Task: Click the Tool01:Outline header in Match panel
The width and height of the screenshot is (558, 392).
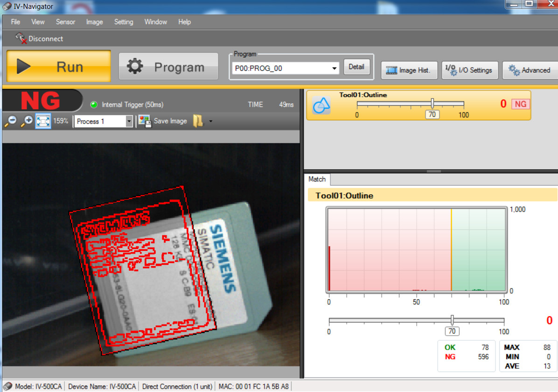Action: 432,195
